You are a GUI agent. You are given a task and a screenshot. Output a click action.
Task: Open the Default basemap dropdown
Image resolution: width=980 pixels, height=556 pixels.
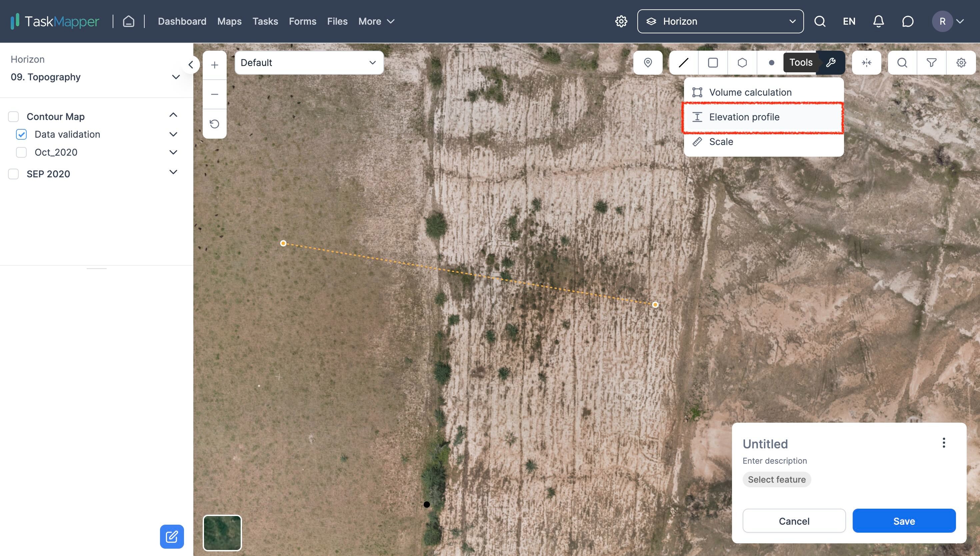309,63
